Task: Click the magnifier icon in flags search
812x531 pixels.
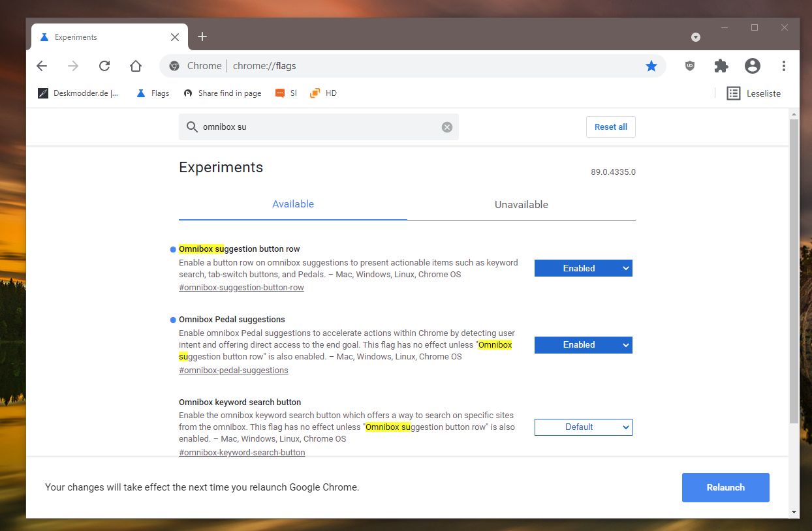Action: click(192, 127)
